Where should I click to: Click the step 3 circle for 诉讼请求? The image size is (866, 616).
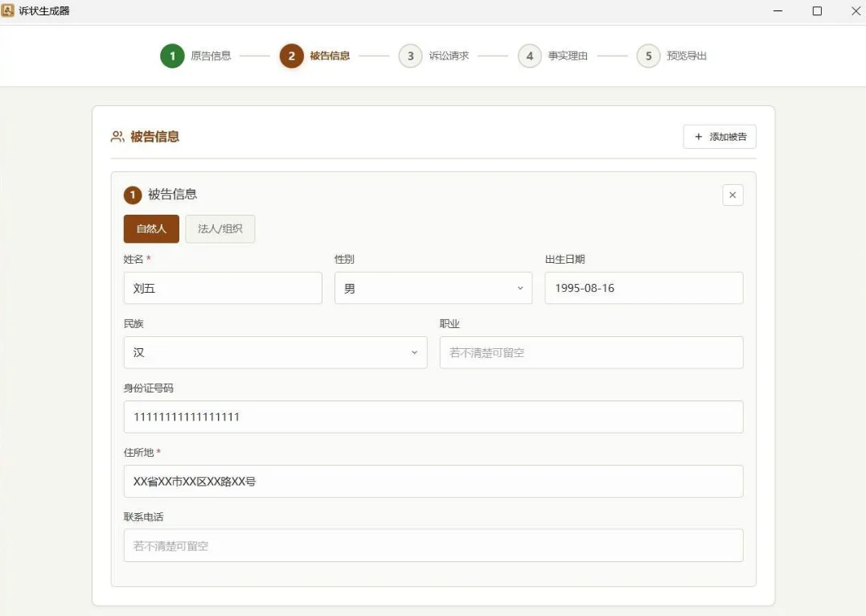click(410, 56)
